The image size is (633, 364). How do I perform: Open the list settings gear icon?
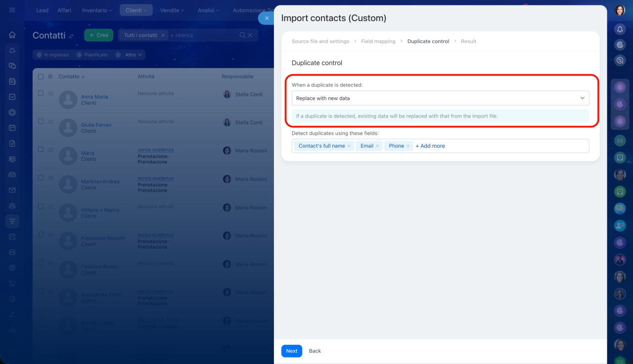tap(50, 77)
